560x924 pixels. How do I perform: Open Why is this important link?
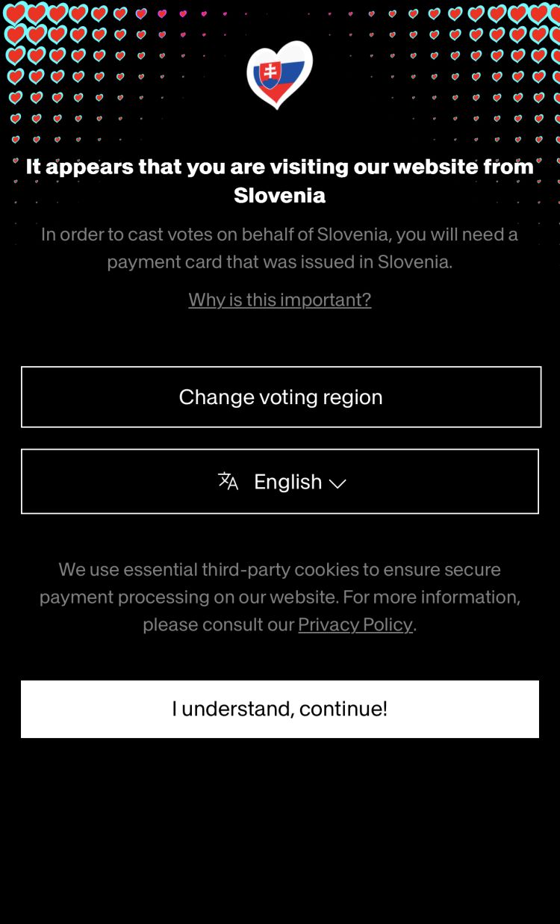click(x=279, y=300)
